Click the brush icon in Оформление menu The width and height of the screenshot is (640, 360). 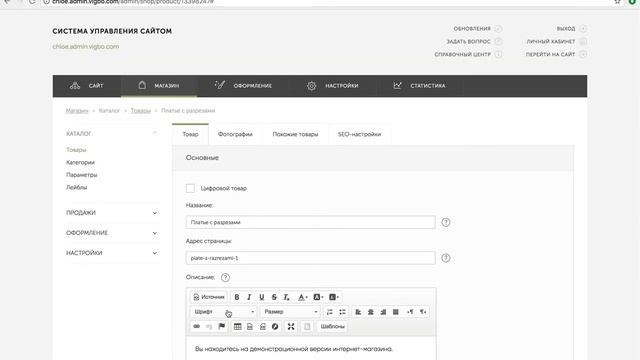click(220, 85)
